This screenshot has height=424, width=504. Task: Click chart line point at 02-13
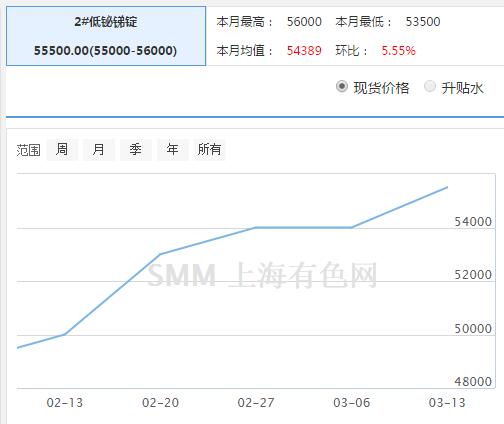[65, 334]
